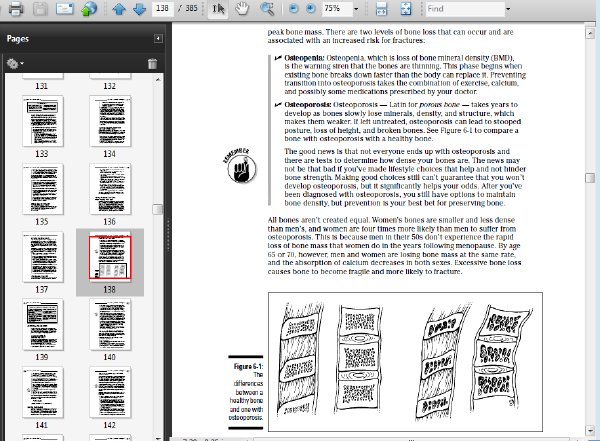
Task: Go to next page with down arrow
Action: pyautogui.click(x=139, y=9)
